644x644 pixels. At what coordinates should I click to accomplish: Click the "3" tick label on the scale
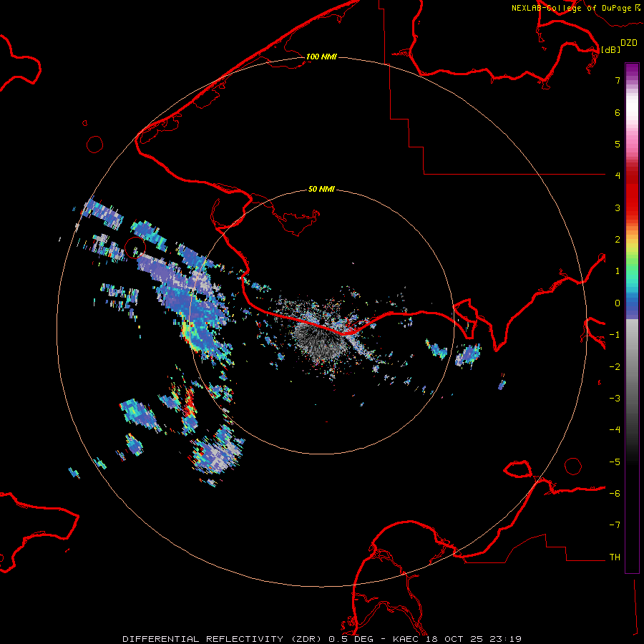(618, 208)
